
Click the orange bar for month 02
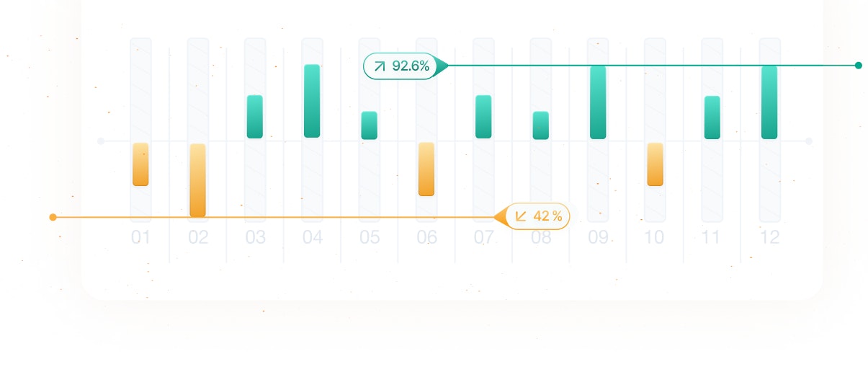coord(197,180)
